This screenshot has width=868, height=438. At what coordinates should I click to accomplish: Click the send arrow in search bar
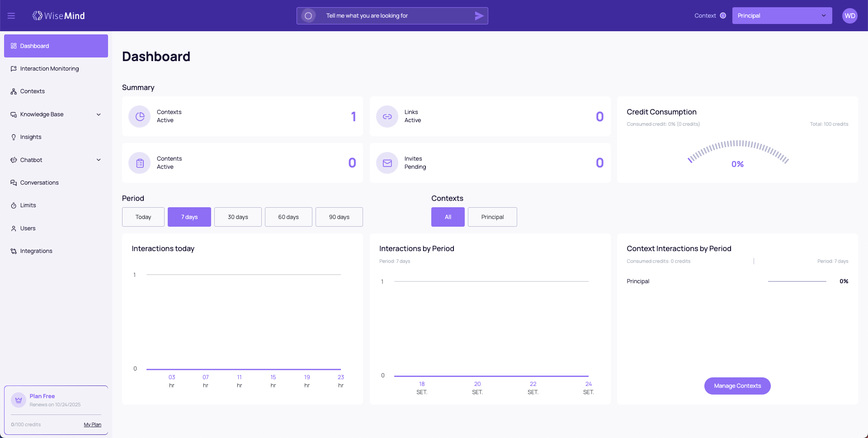479,16
